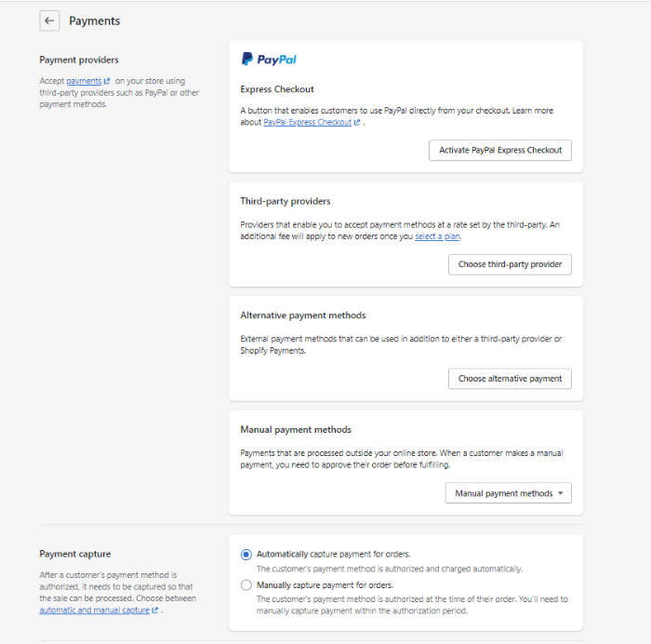Open the PayPal Express Checkout link

click(x=307, y=122)
